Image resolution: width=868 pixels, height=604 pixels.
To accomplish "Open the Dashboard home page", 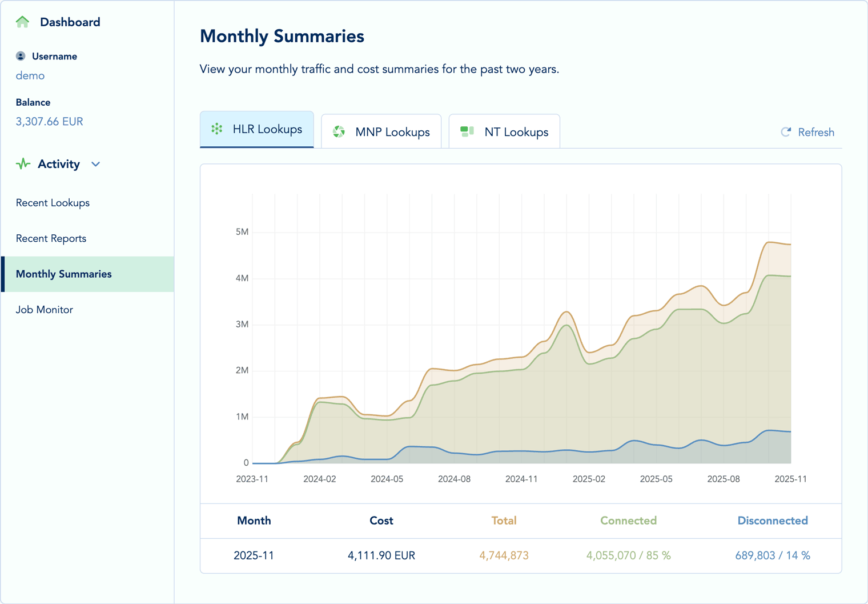I will click(69, 22).
